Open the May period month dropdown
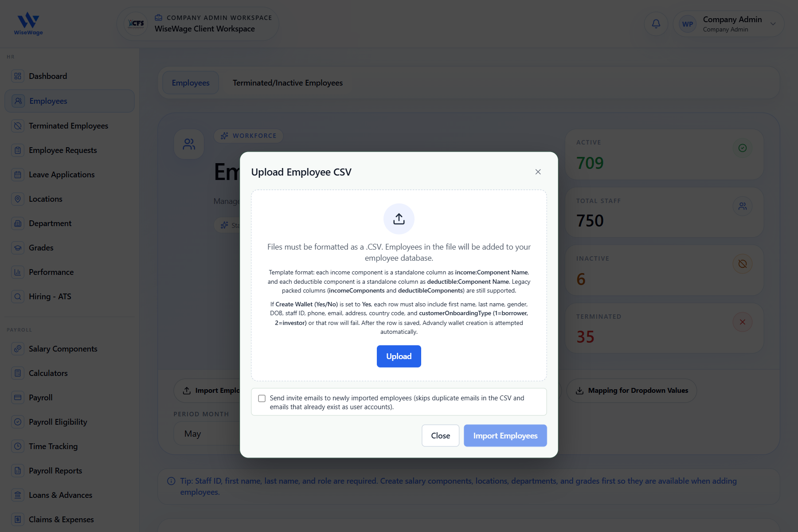798x532 pixels. tap(207, 434)
